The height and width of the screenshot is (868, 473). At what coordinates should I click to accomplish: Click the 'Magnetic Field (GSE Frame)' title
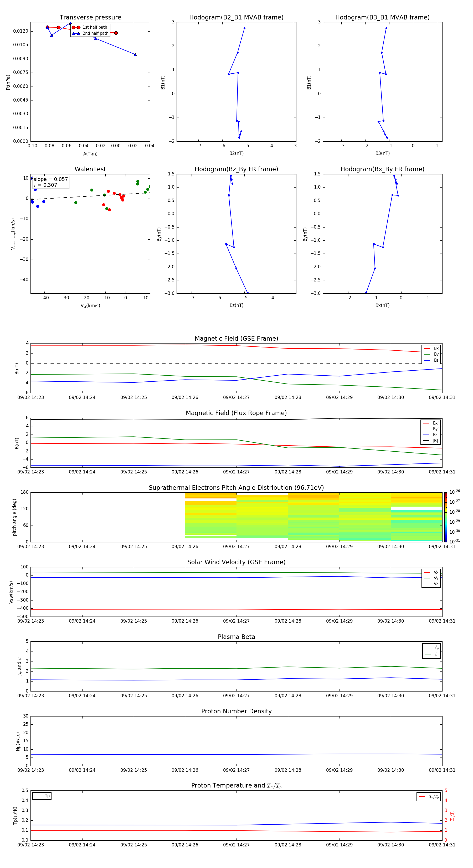pyautogui.click(x=236, y=339)
